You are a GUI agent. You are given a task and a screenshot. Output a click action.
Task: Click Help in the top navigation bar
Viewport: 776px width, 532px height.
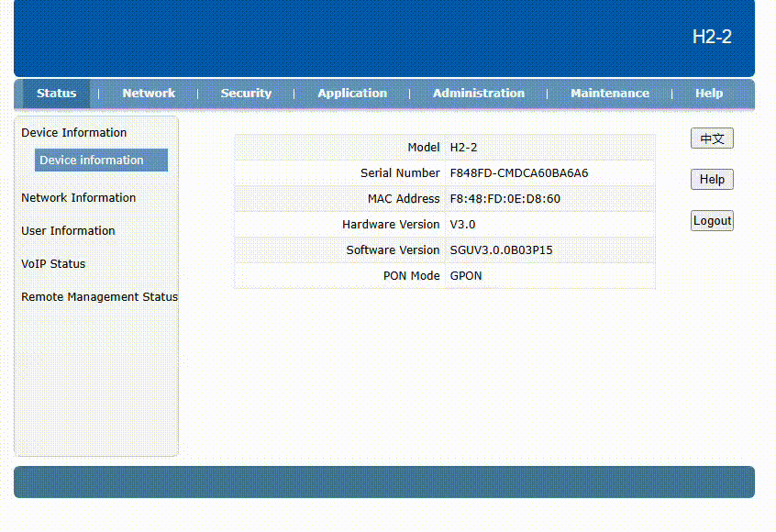[708, 94]
